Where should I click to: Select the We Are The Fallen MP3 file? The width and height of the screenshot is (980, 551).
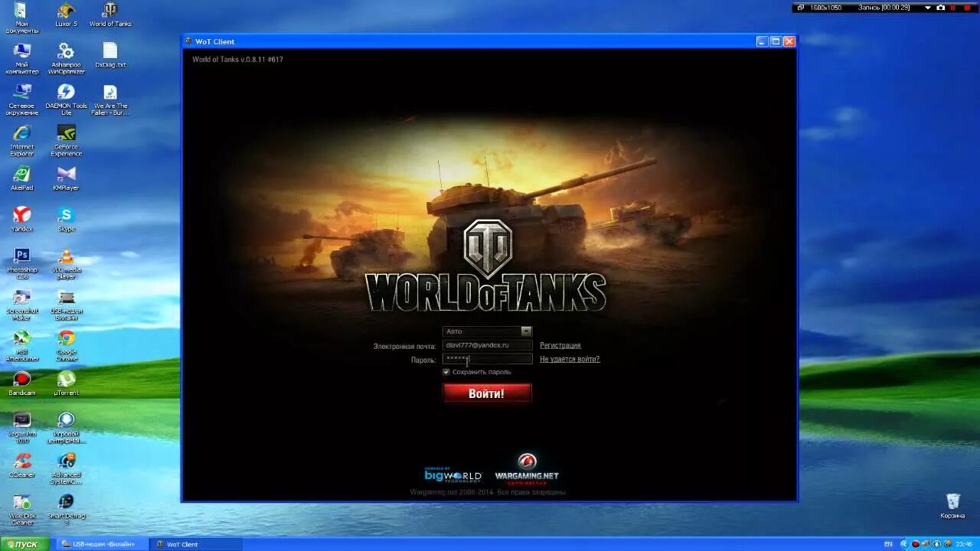click(110, 99)
